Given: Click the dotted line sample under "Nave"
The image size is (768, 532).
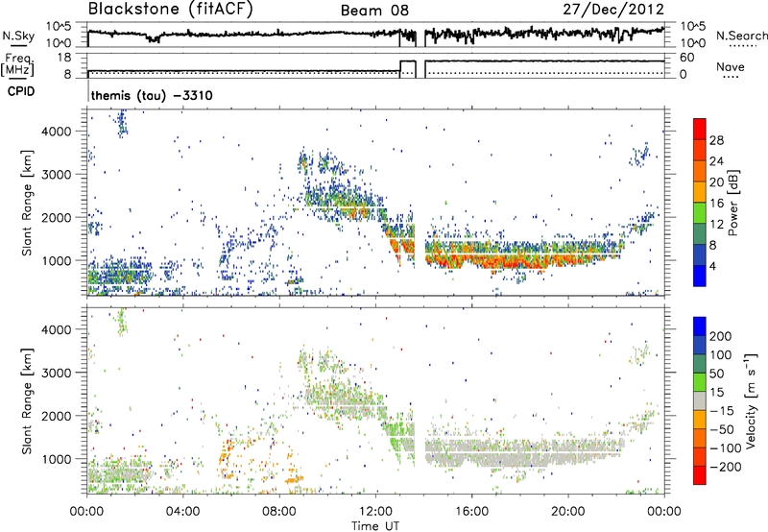Looking at the screenshot, I should click(731, 77).
